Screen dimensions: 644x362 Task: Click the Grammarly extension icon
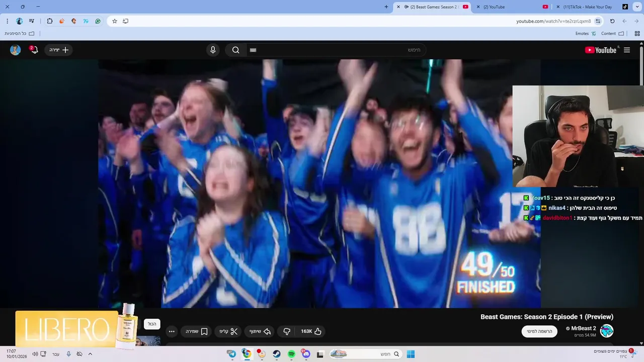point(98,21)
